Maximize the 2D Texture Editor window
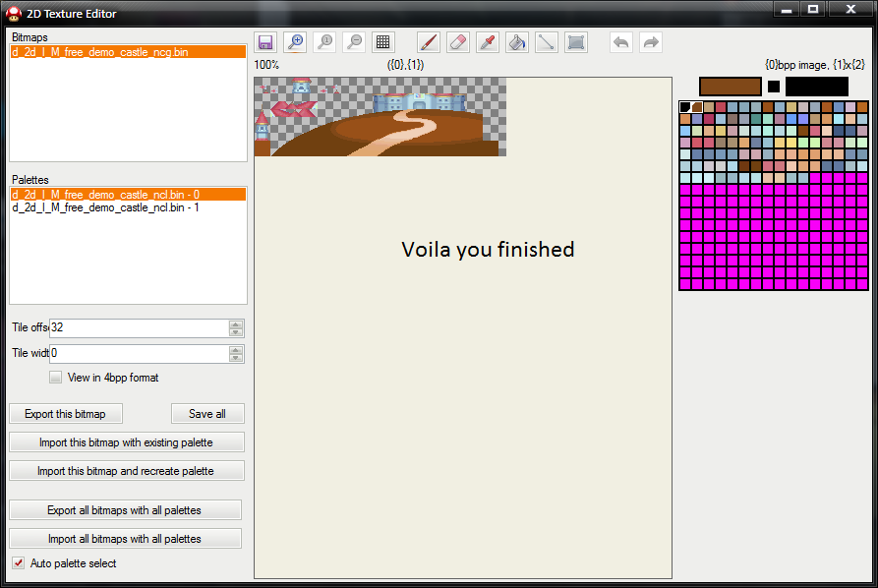 pos(814,9)
